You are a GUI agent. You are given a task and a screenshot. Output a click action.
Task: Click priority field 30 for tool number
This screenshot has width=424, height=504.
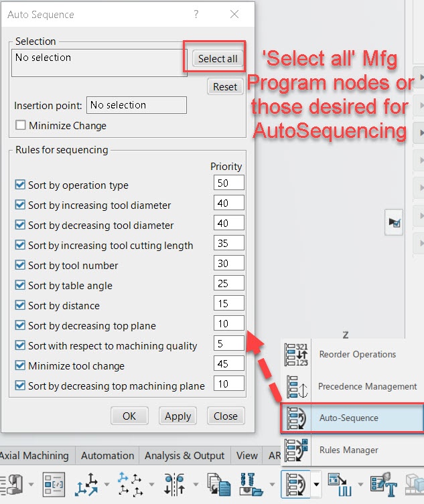(228, 263)
